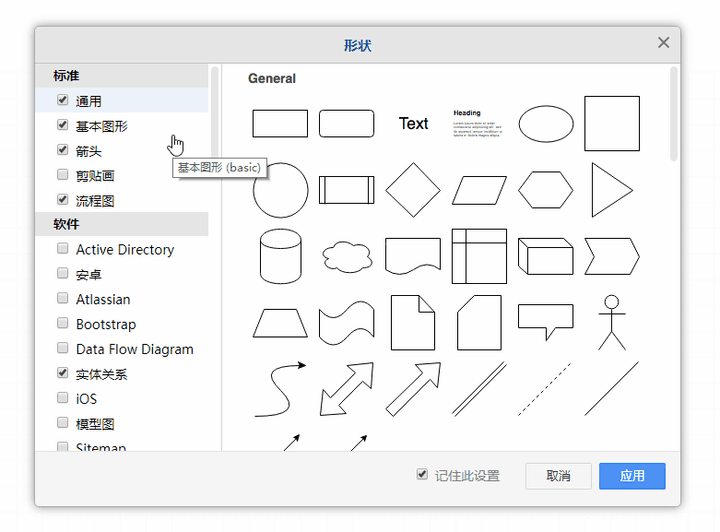Choose the diamond shape
The width and height of the screenshot is (720, 532).
tap(412, 190)
